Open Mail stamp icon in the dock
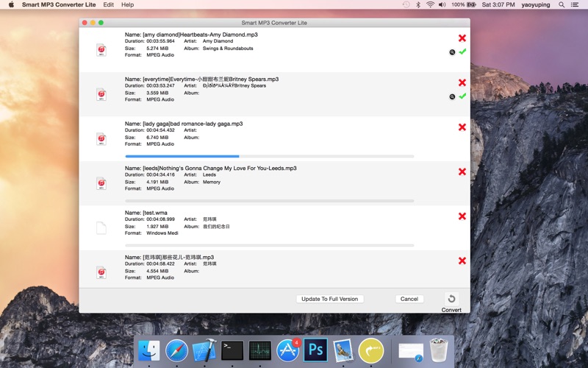 click(343, 351)
